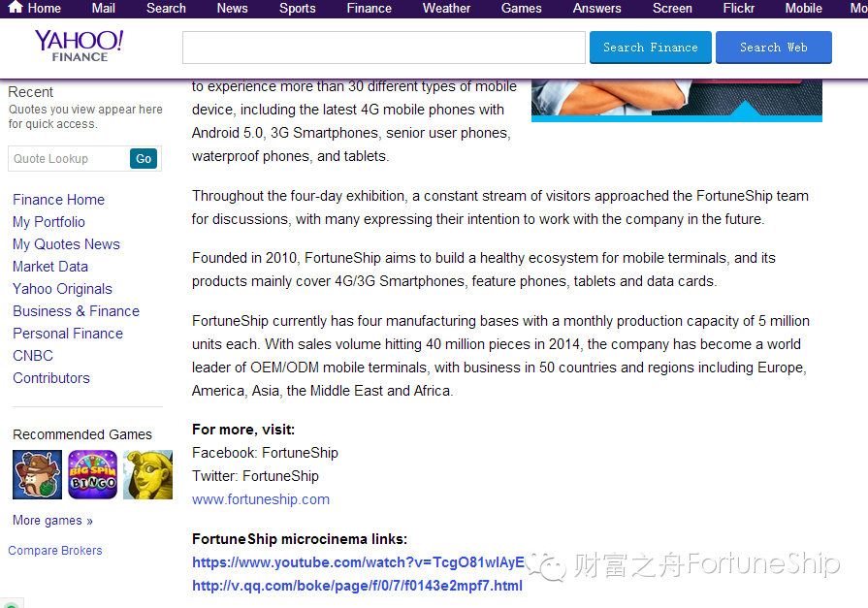Screen dimensions: 868x608
Task: Open the Finance Home sidebar link
Action: tap(59, 200)
